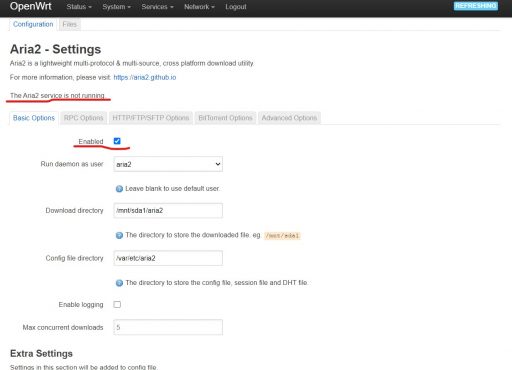Viewport: 512px width, 370px height.
Task: Click the 'Run daemon as user' label
Action: (x=72, y=164)
